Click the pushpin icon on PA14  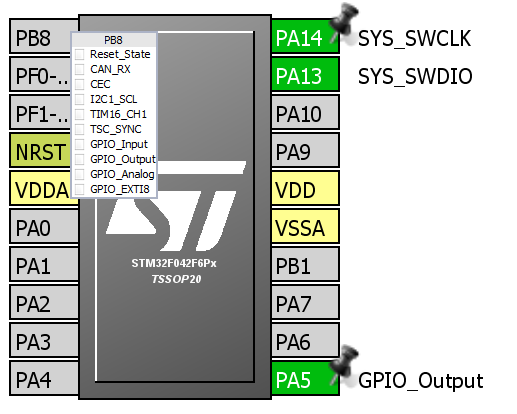coord(344,23)
